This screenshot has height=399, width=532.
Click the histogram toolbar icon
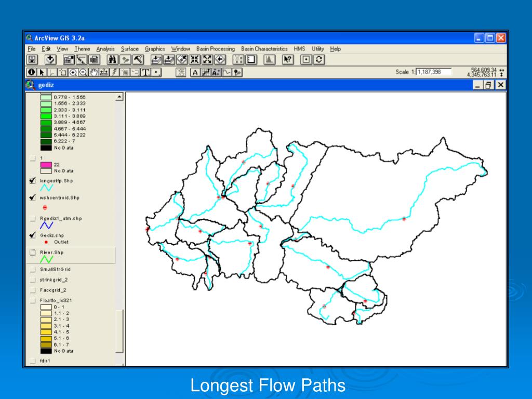pyautogui.click(x=270, y=60)
